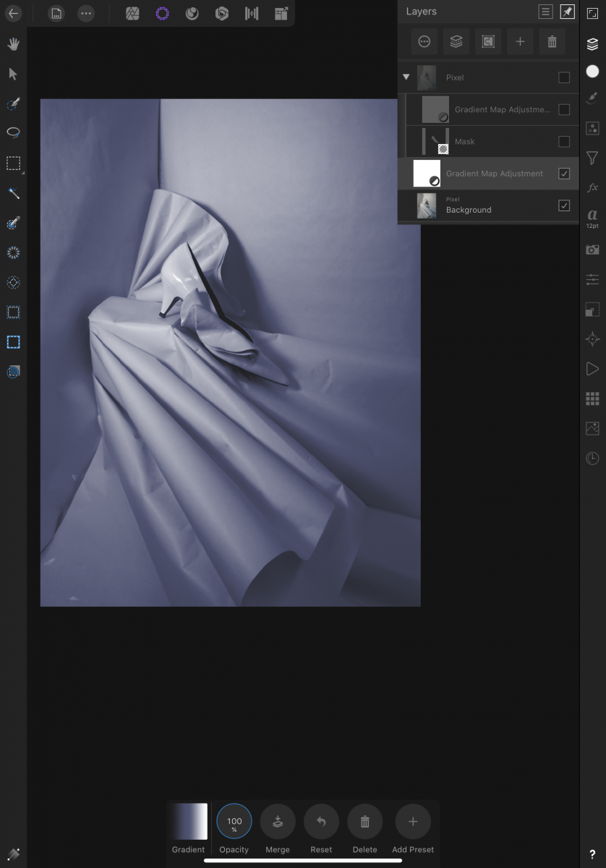The image size is (606, 868).
Task: Open the Layer Effects fx studio
Action: tap(592, 187)
